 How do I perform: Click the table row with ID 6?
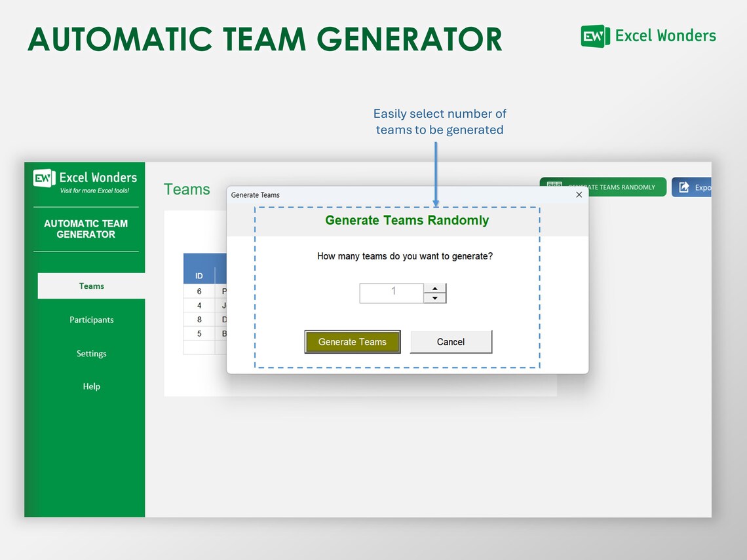coord(199,291)
